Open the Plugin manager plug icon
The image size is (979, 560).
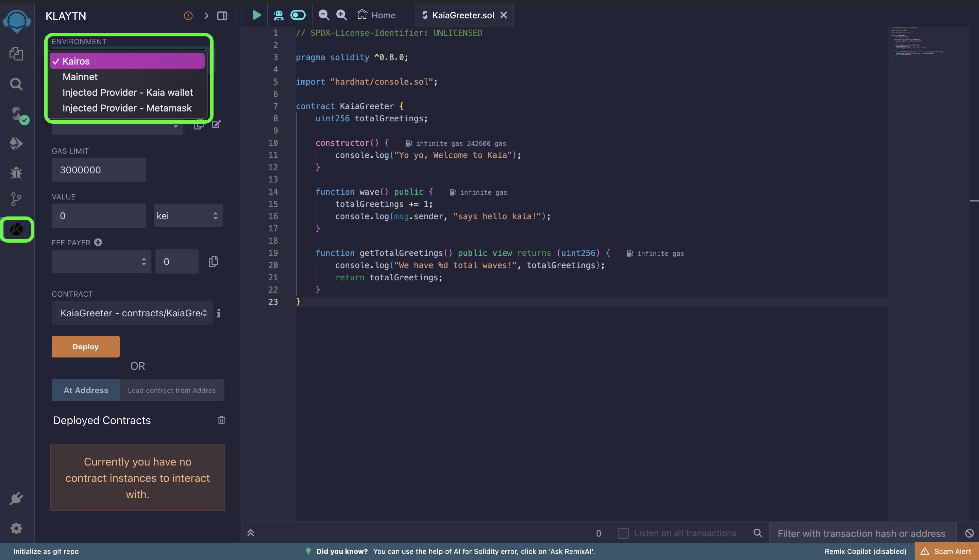(16, 499)
